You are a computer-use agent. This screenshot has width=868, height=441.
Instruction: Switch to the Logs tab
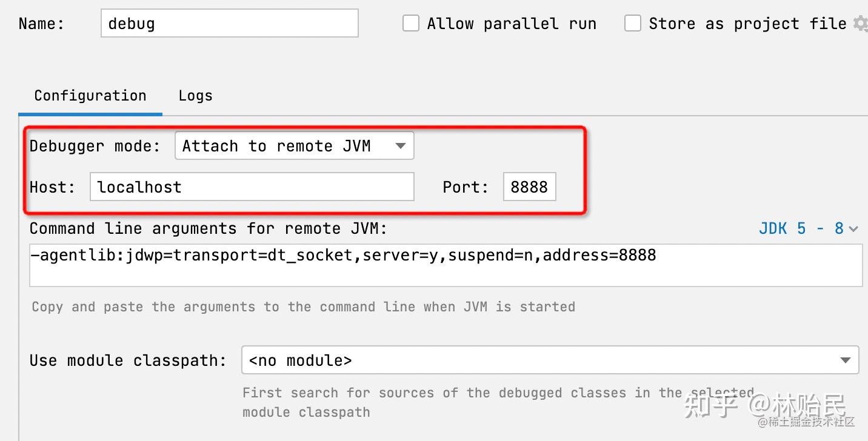pos(195,96)
